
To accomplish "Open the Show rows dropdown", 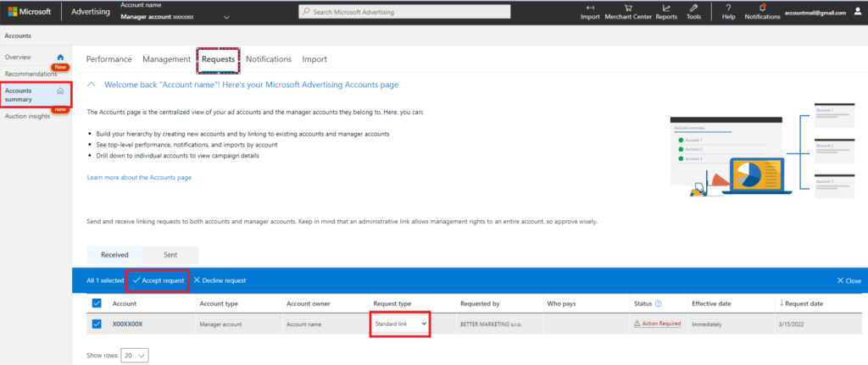I will pyautogui.click(x=135, y=356).
